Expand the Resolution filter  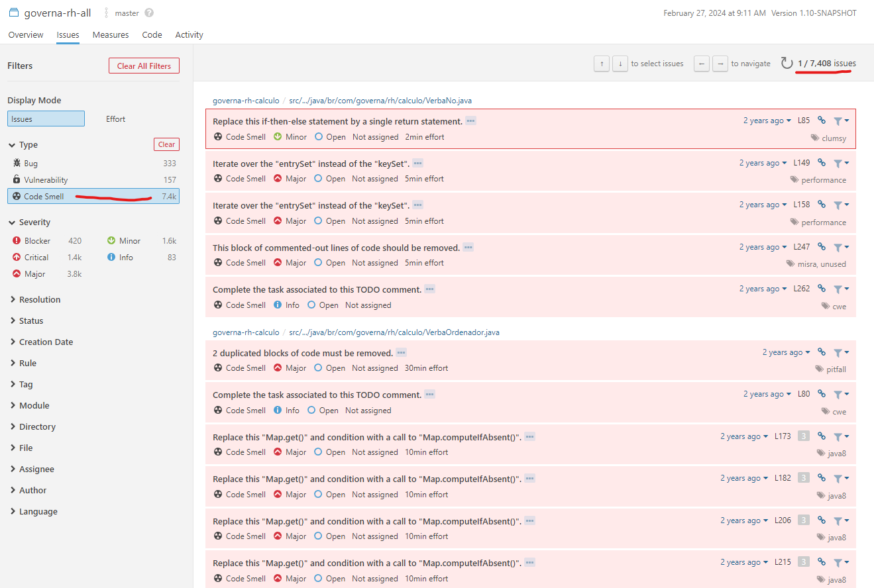click(x=35, y=300)
